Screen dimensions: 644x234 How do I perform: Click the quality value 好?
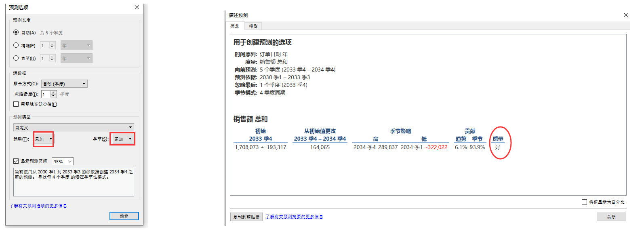(498, 147)
